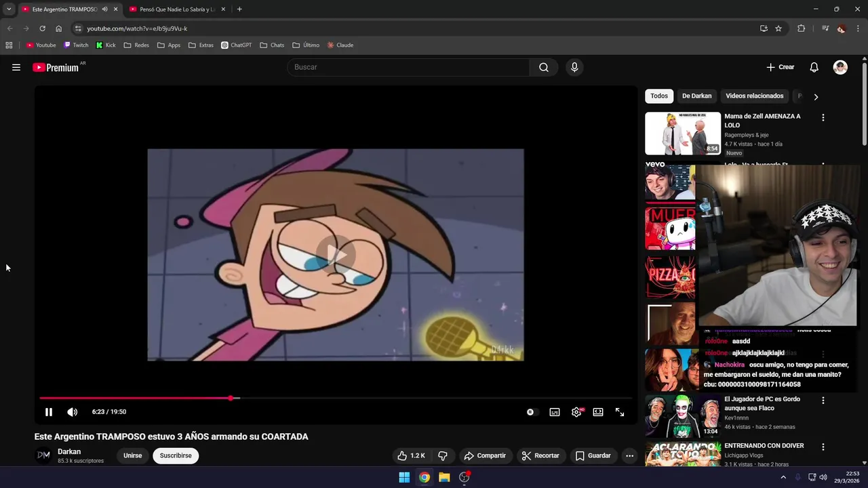
Task: Mute the video volume
Action: coord(73,412)
